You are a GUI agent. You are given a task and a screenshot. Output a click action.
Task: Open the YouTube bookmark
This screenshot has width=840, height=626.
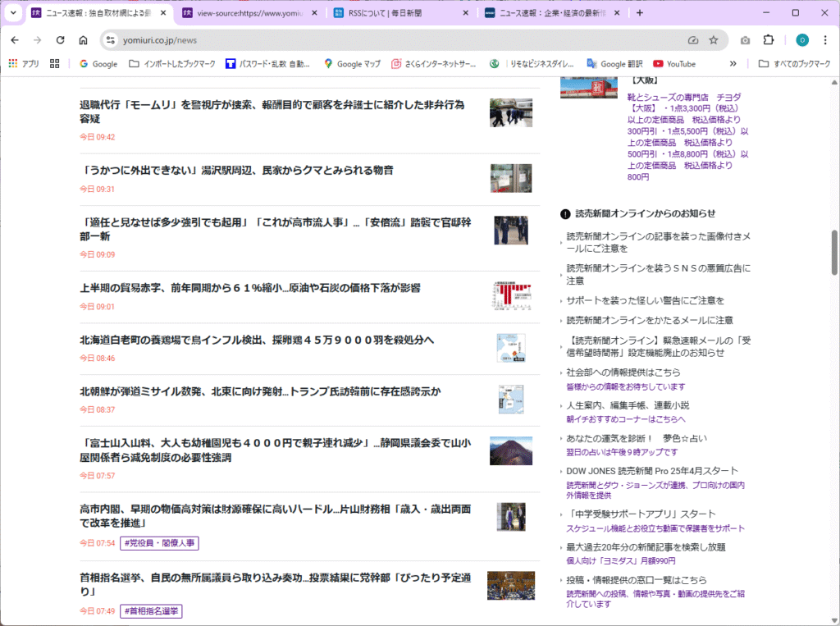click(x=673, y=64)
